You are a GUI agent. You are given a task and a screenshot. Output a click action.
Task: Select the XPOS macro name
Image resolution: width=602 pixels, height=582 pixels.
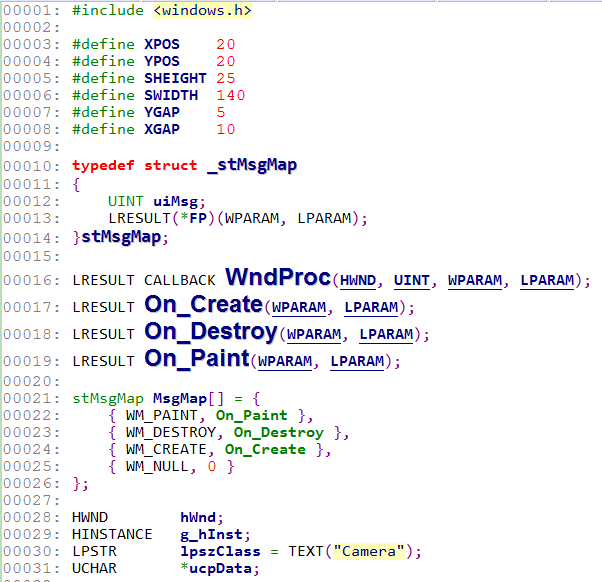162,44
